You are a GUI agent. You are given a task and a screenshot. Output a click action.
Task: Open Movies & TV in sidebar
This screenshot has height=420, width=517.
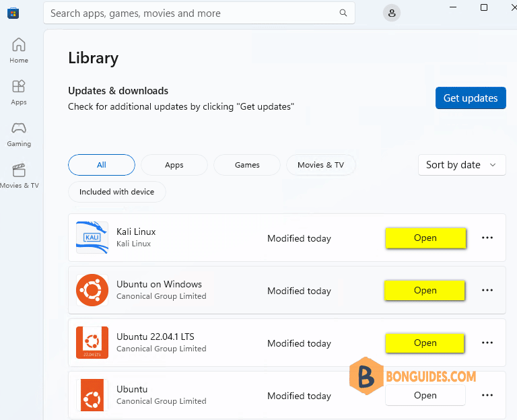point(19,176)
